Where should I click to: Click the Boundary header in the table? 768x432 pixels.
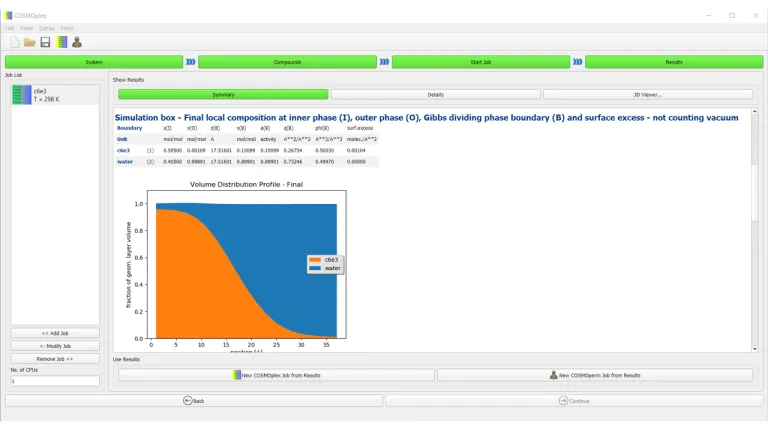[129, 128]
